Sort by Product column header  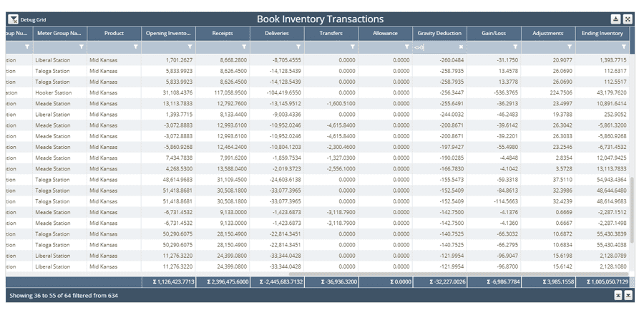pos(114,34)
